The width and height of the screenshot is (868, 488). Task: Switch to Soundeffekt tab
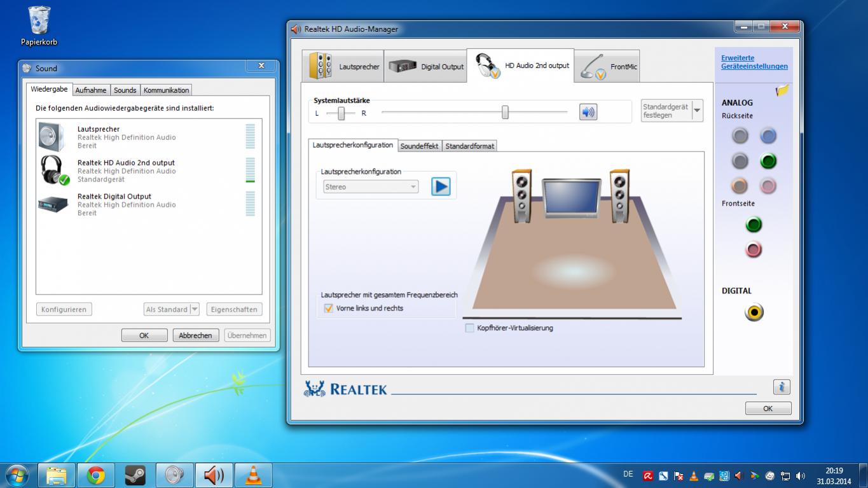(419, 146)
